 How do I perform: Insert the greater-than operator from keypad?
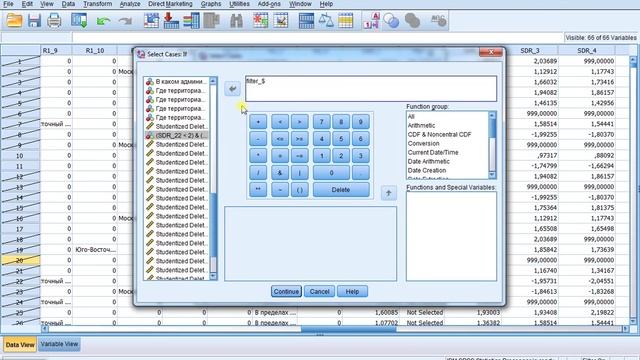pos(300,122)
